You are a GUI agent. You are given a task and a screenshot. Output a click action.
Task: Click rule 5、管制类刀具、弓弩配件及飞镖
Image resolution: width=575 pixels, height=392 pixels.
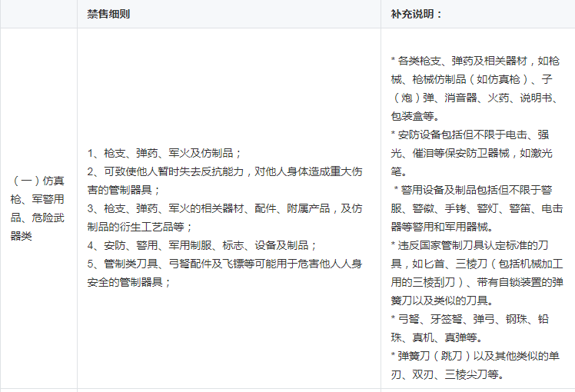pos(224,273)
